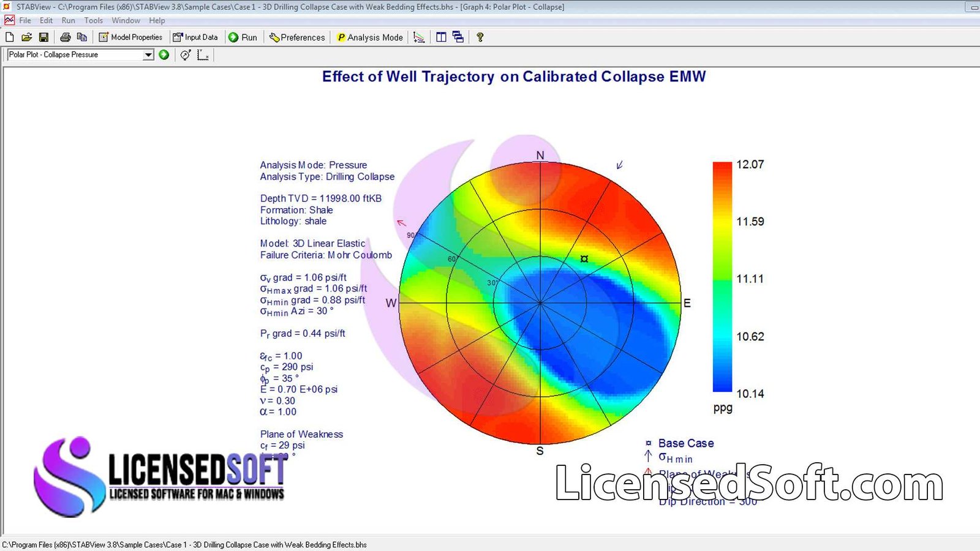Viewport: 980px width, 551px height.
Task: Open the Input Data dialog
Action: (x=195, y=37)
